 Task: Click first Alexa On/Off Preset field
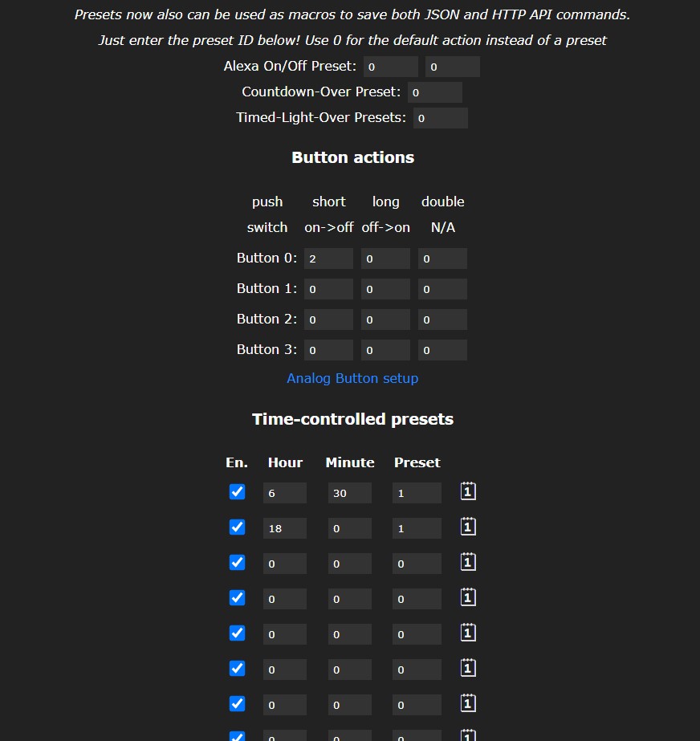[390, 67]
